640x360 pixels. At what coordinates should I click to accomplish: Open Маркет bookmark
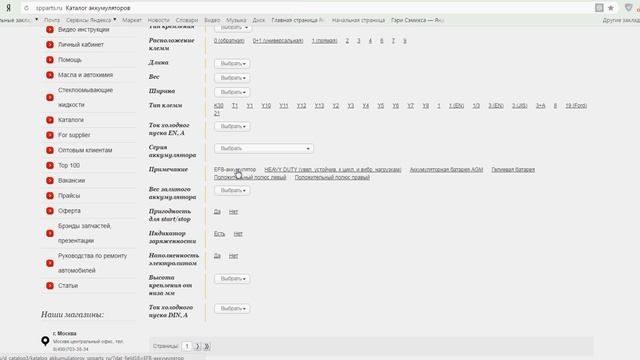(x=132, y=20)
